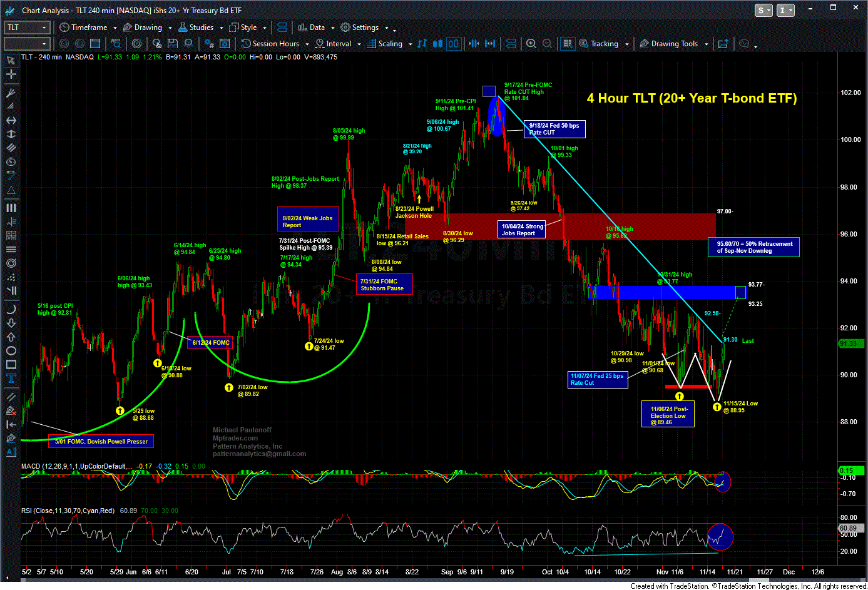Expand the Studies dropdown arrow
Image resolution: width=868 pixels, height=590 pixels.
(221, 28)
